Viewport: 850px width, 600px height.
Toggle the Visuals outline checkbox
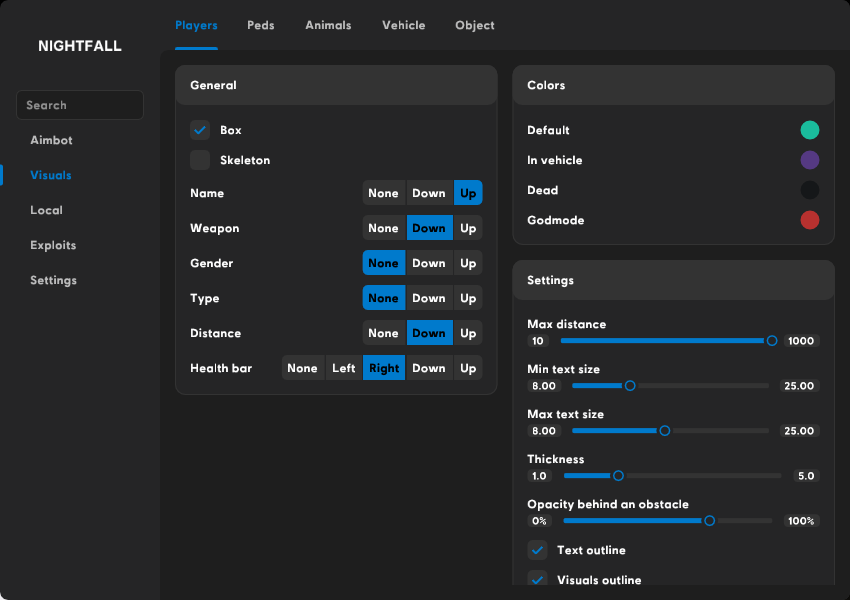tap(537, 579)
